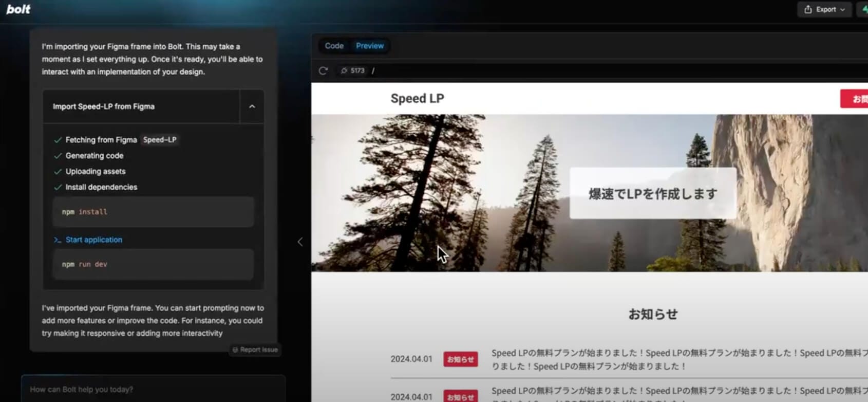Click the Export share icon

(x=808, y=9)
